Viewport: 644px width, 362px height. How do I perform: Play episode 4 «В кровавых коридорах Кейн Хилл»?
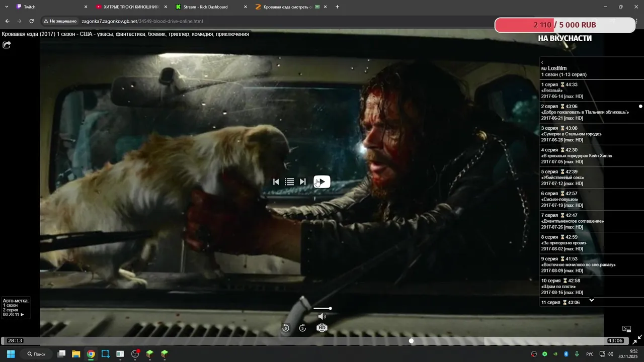coord(592,156)
